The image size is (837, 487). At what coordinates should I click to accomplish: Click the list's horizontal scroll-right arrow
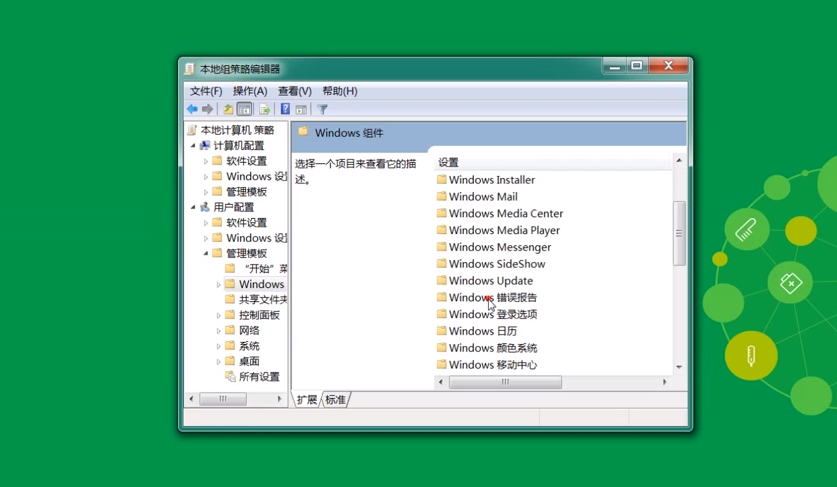(x=665, y=382)
